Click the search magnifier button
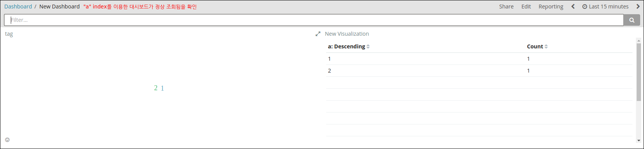The height and width of the screenshot is (149, 644). [632, 20]
